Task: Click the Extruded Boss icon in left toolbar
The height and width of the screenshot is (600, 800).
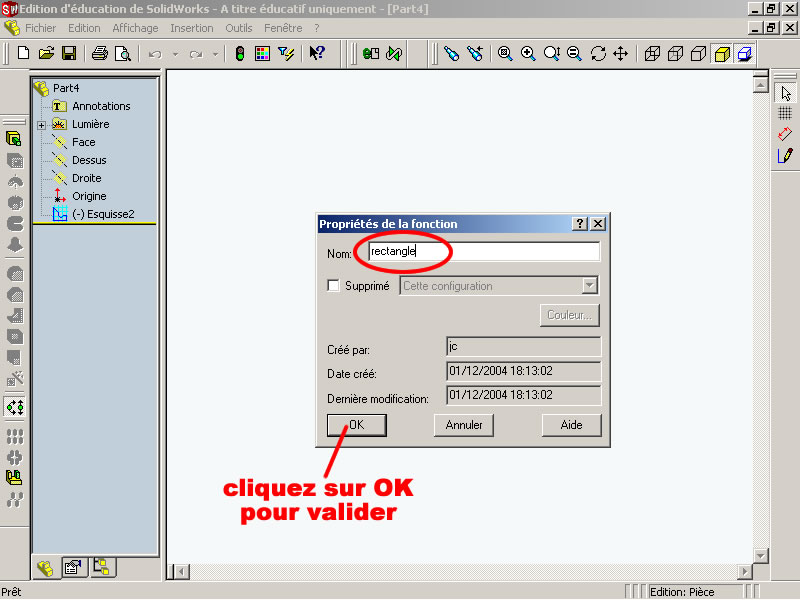Action: 15,138
